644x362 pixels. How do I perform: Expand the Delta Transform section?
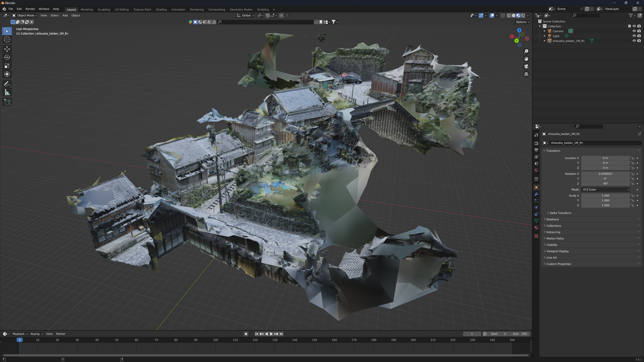coord(560,213)
